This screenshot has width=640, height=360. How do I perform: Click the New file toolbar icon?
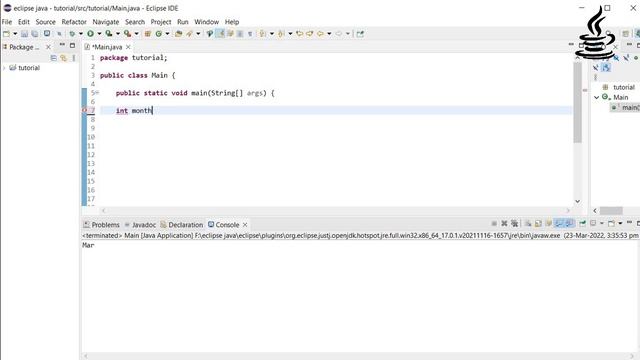coord(6,34)
